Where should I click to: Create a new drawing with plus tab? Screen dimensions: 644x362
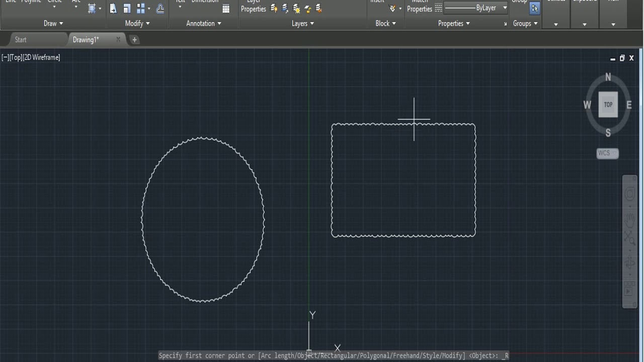(134, 40)
